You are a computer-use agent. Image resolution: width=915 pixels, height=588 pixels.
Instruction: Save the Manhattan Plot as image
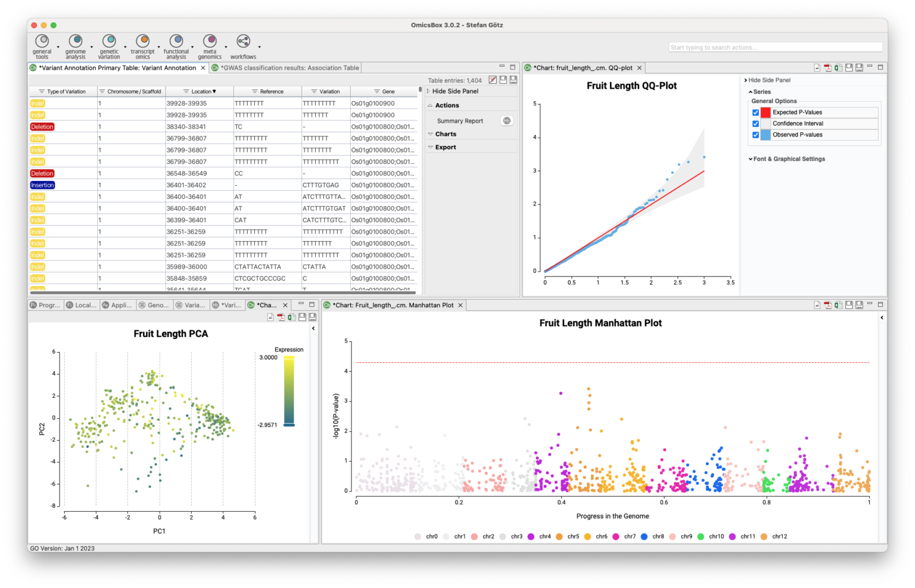817,304
